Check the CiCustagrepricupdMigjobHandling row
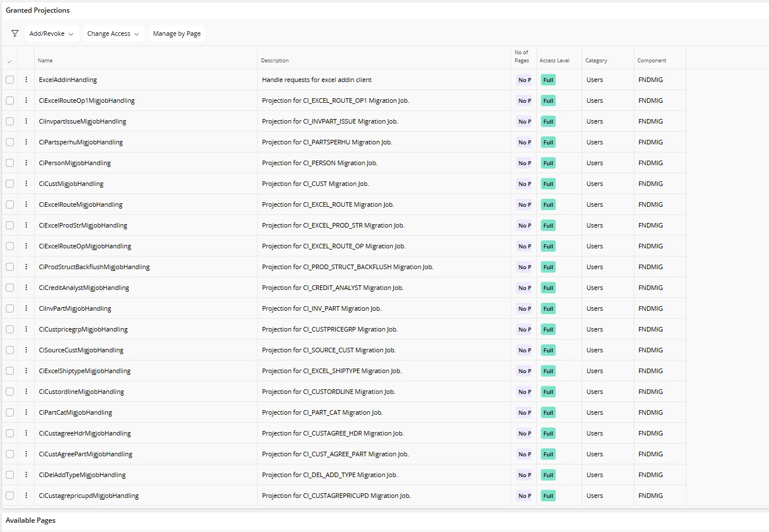The image size is (769, 532). click(10, 496)
